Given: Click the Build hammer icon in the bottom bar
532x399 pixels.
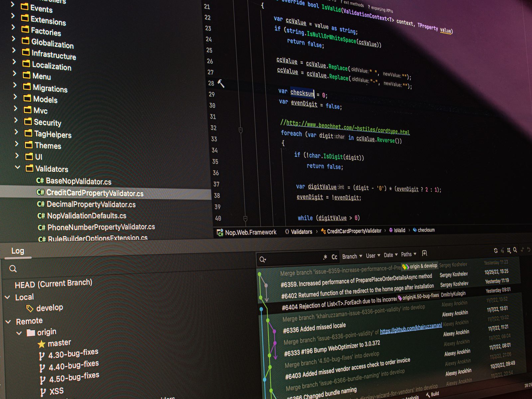Looking at the screenshot, I should [x=428, y=395].
